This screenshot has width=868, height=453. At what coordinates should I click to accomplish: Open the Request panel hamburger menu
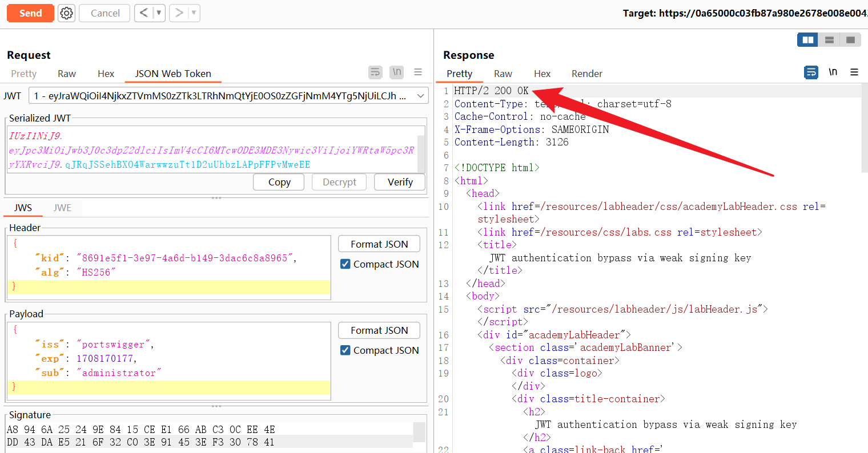click(418, 72)
